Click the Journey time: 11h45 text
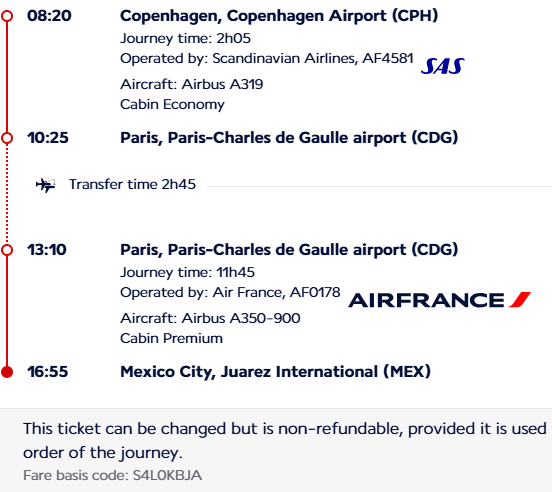 187,272
